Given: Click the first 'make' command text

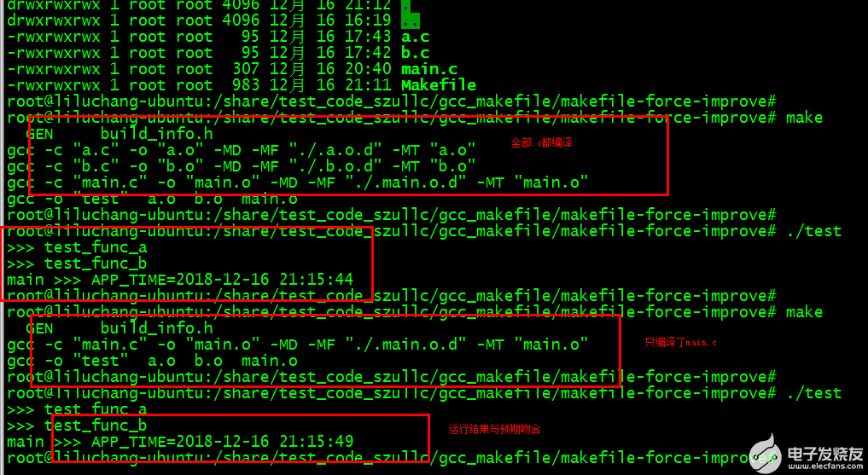Looking at the screenshot, I should click(x=804, y=118).
